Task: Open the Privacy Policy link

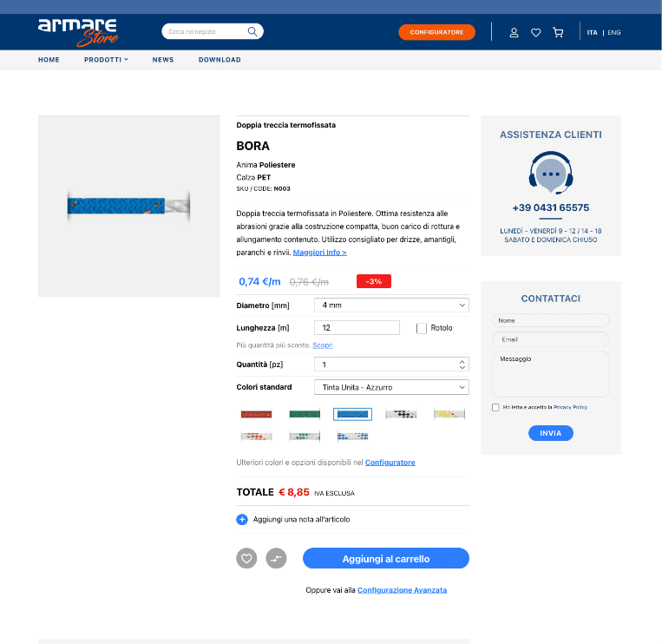Action: click(570, 408)
